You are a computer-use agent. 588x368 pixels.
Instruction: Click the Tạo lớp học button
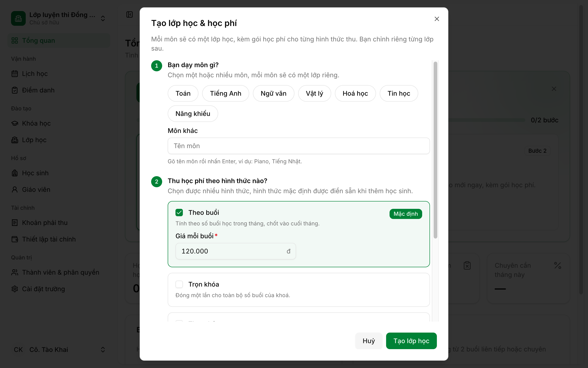411,341
